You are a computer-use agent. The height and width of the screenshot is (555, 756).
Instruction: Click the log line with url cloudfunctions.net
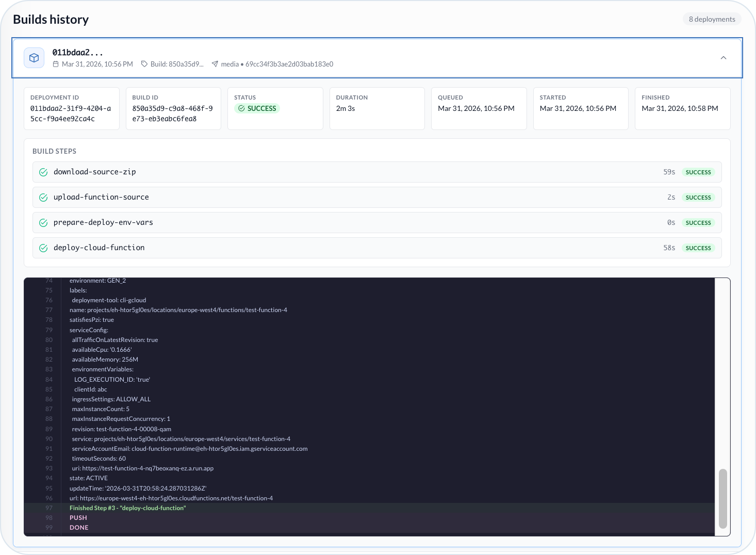pos(171,498)
